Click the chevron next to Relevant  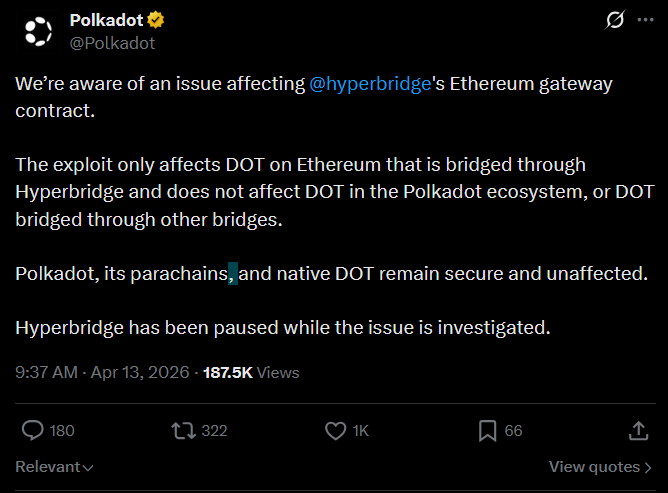pos(88,468)
